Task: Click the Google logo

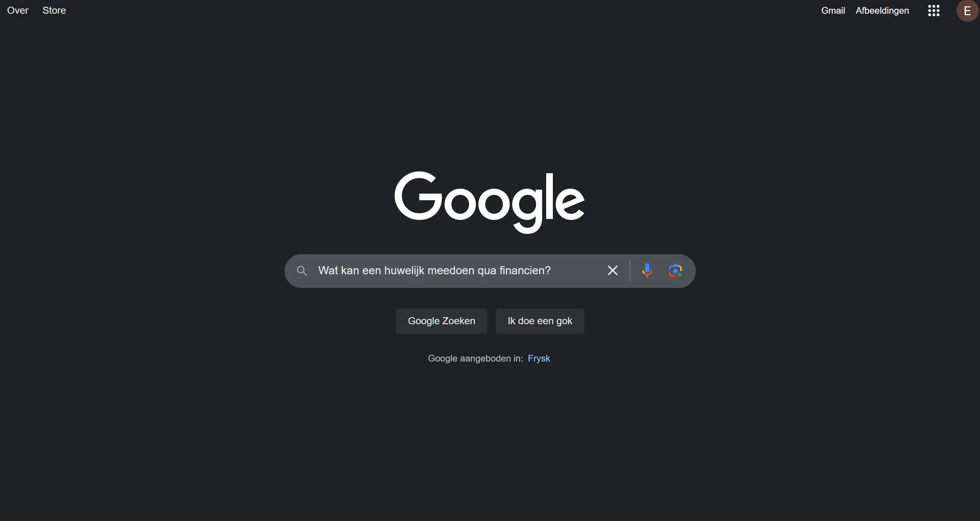Action: [x=489, y=202]
